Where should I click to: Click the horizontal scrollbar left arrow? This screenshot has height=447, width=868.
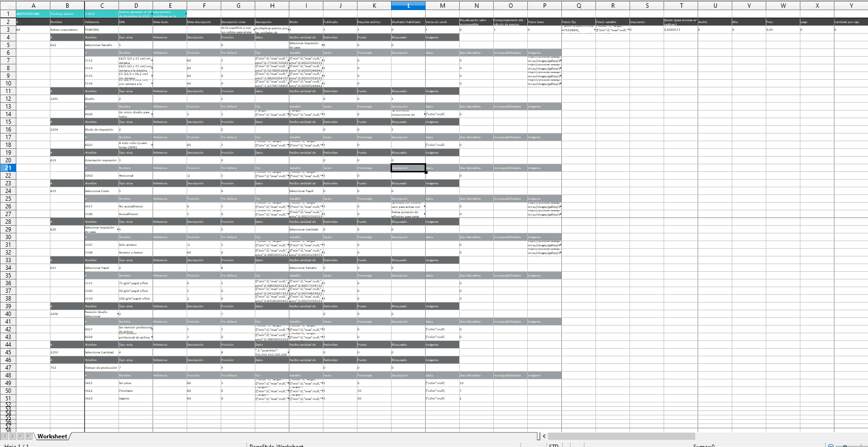click(x=544, y=436)
